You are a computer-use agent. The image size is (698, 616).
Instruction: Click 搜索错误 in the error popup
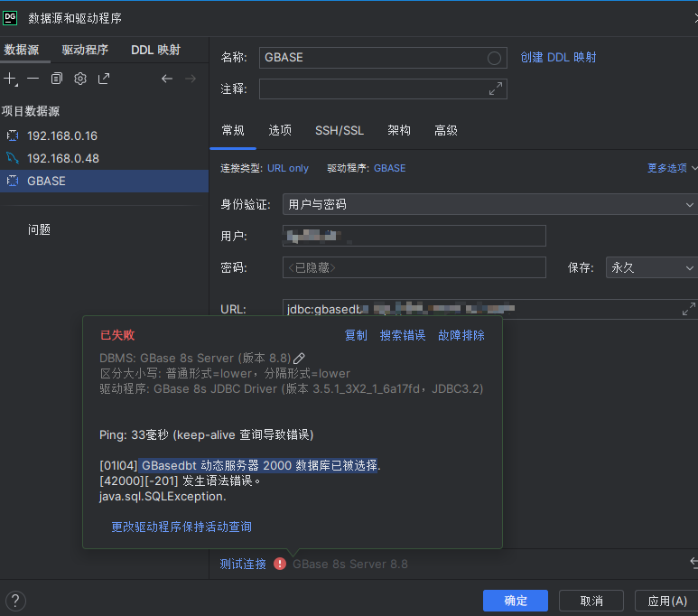click(x=403, y=335)
